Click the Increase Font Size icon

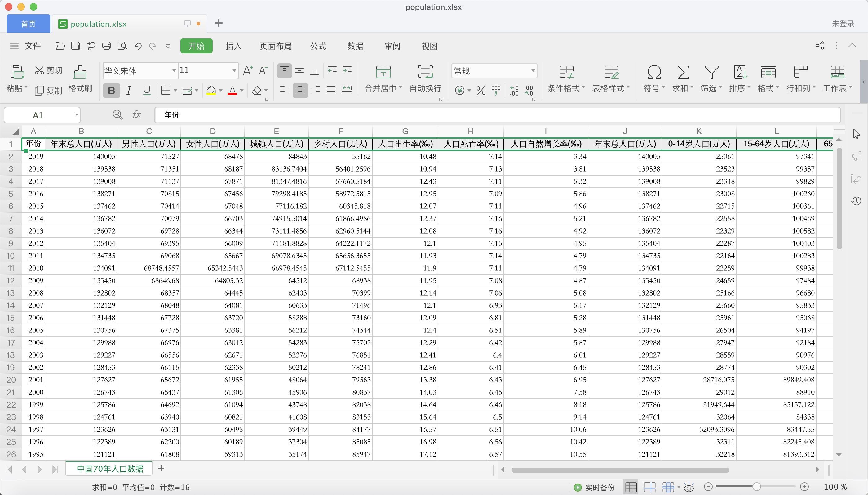tap(248, 71)
